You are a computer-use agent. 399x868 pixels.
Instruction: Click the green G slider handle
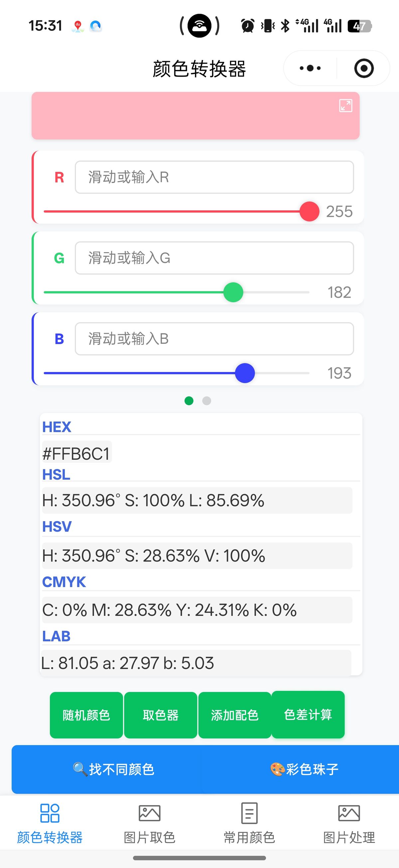(233, 292)
